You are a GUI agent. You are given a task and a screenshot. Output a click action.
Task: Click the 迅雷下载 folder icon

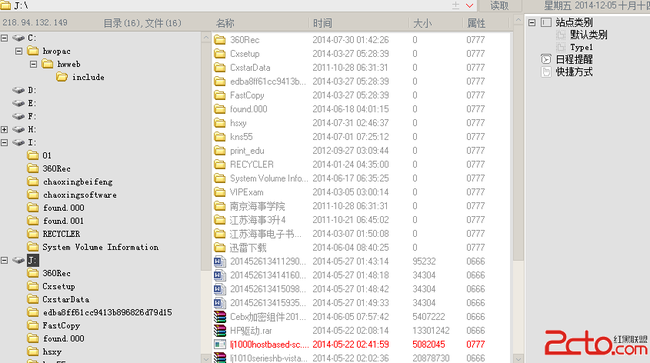pyautogui.click(x=220, y=247)
